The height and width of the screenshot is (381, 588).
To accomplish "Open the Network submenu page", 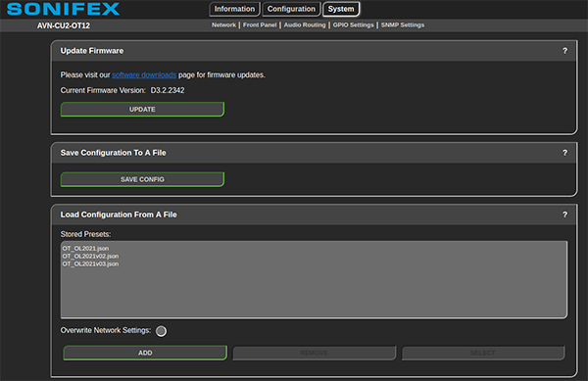I will pos(223,25).
